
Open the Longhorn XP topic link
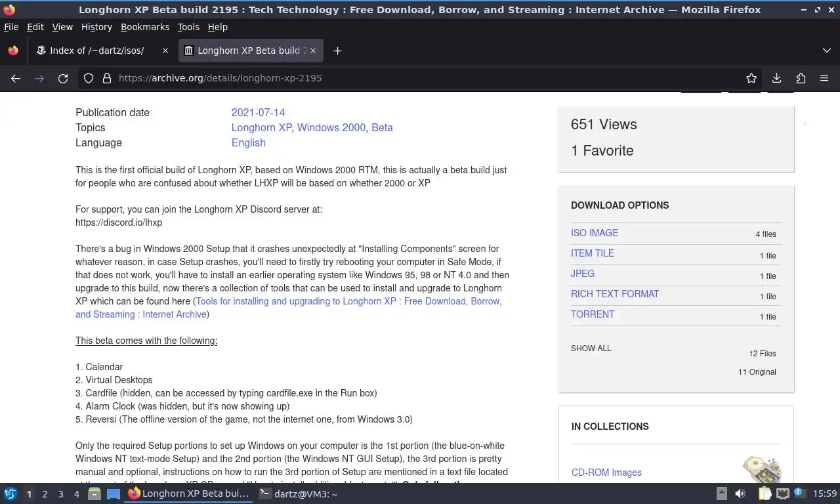click(x=261, y=127)
